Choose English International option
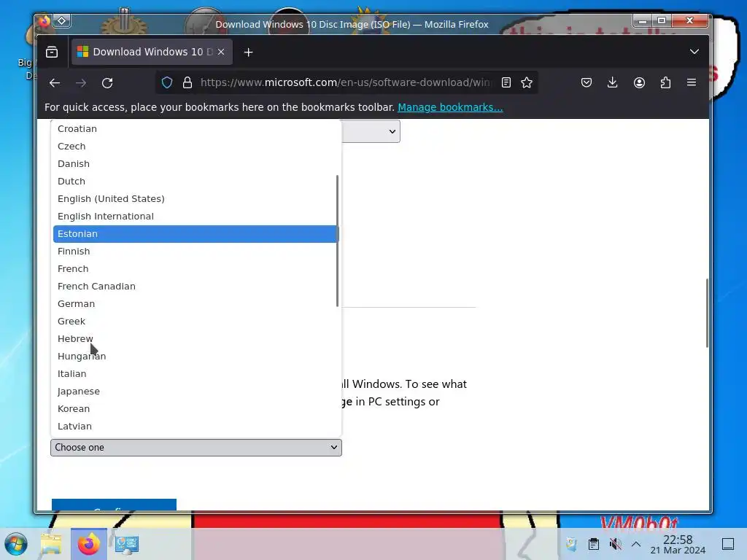Screen dimensions: 747x560 [x=196, y=216]
